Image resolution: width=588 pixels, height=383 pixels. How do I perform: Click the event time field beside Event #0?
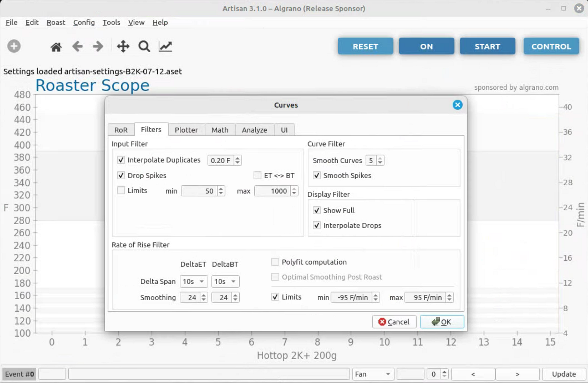point(52,374)
